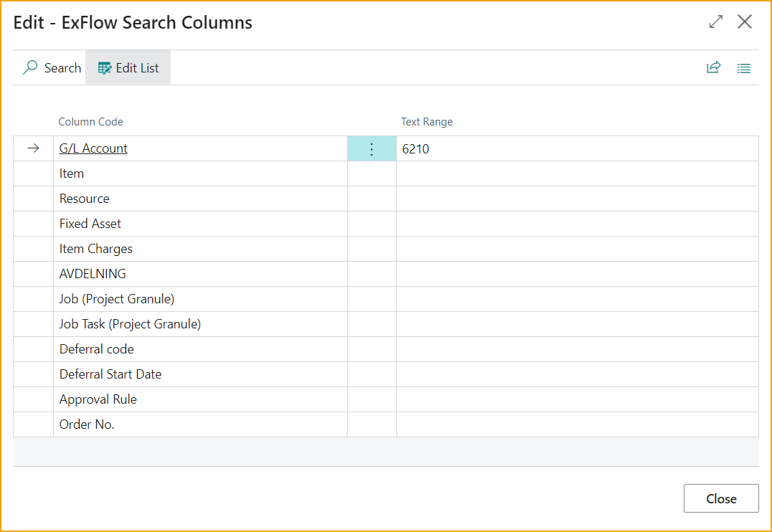Viewport: 772px width, 532px height.
Task: Open the Text Range column header
Action: coord(427,122)
